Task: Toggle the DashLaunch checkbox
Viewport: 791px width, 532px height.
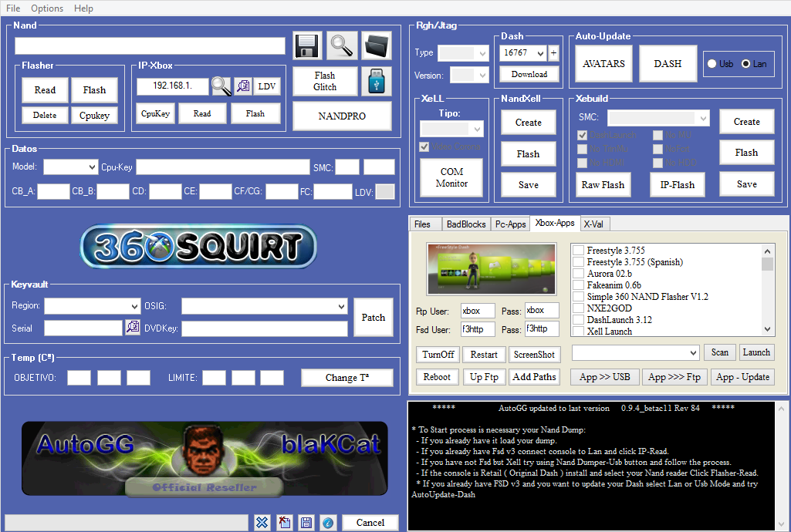Action: (582, 135)
